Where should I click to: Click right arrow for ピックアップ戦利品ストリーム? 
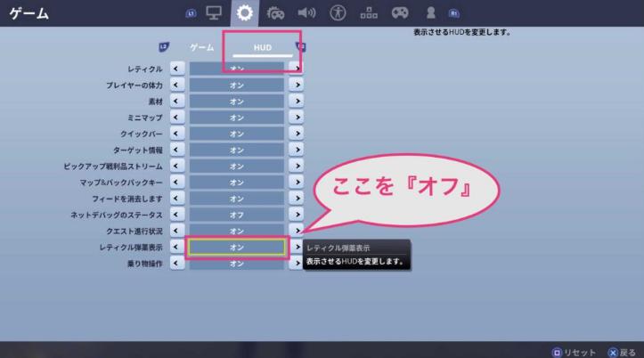click(296, 166)
